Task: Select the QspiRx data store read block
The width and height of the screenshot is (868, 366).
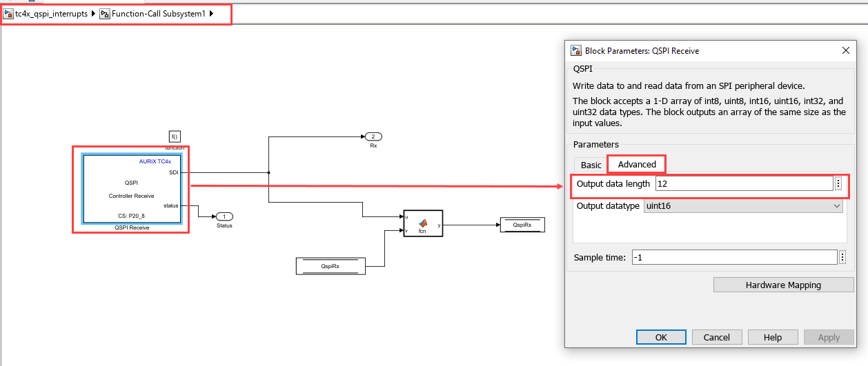Action: [x=330, y=265]
